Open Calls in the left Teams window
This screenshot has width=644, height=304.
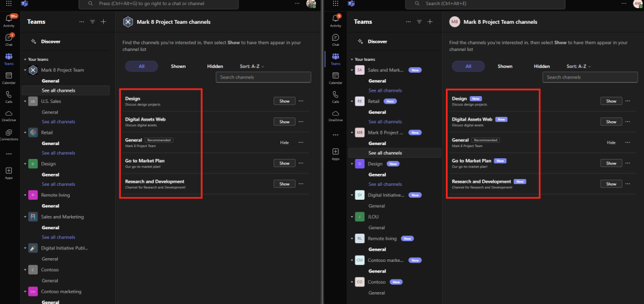[9, 97]
